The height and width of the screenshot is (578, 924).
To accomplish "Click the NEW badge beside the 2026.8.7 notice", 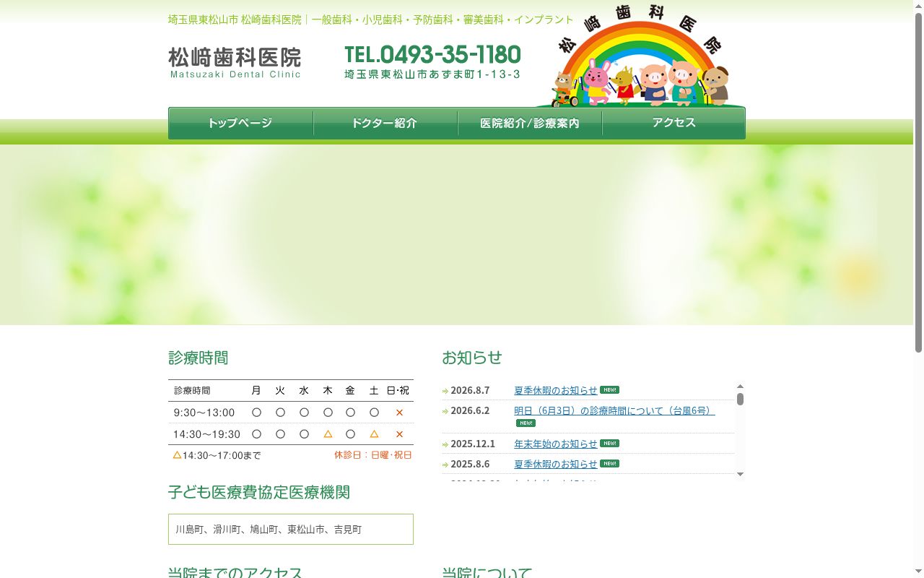I will click(x=609, y=390).
